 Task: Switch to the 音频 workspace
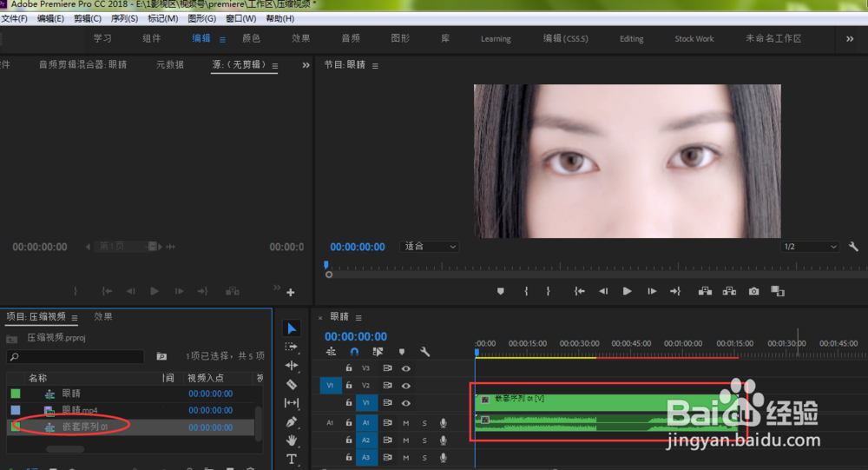pos(351,38)
